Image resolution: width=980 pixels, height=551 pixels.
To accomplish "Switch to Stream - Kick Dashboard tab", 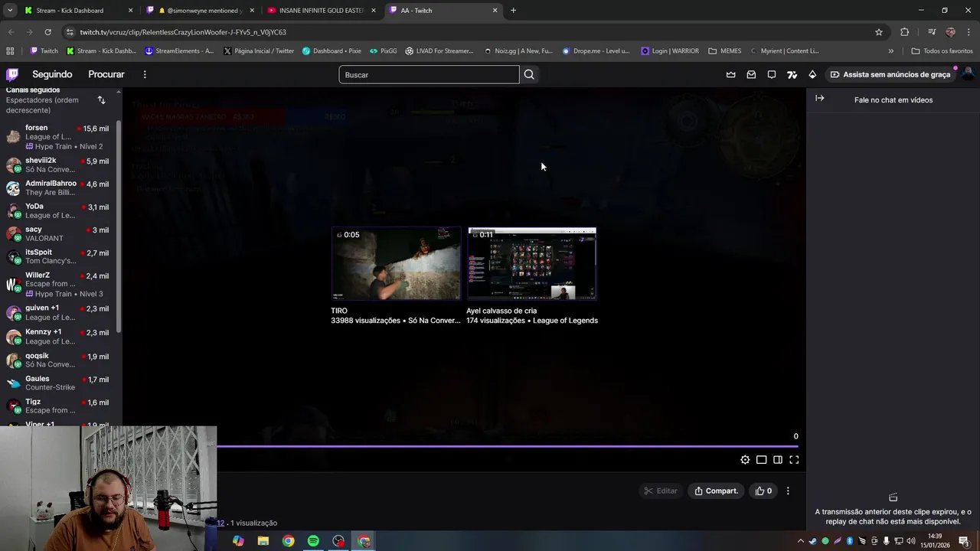I will (x=78, y=11).
